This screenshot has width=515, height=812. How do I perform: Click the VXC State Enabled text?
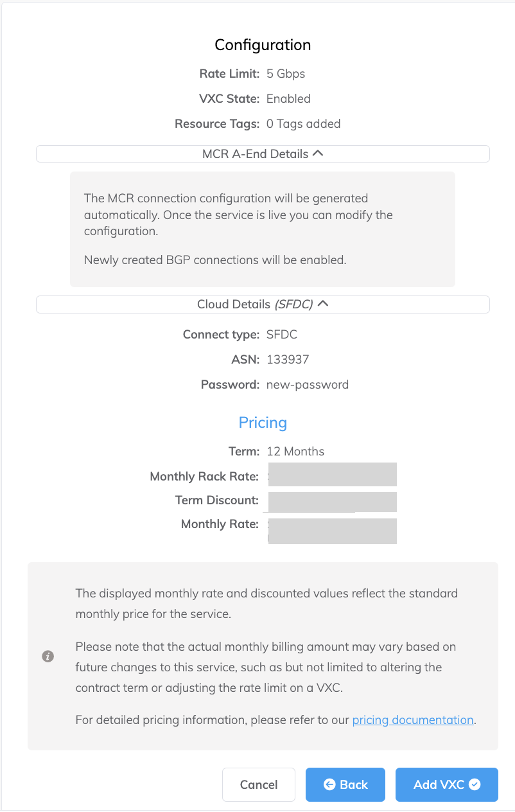[x=288, y=98]
